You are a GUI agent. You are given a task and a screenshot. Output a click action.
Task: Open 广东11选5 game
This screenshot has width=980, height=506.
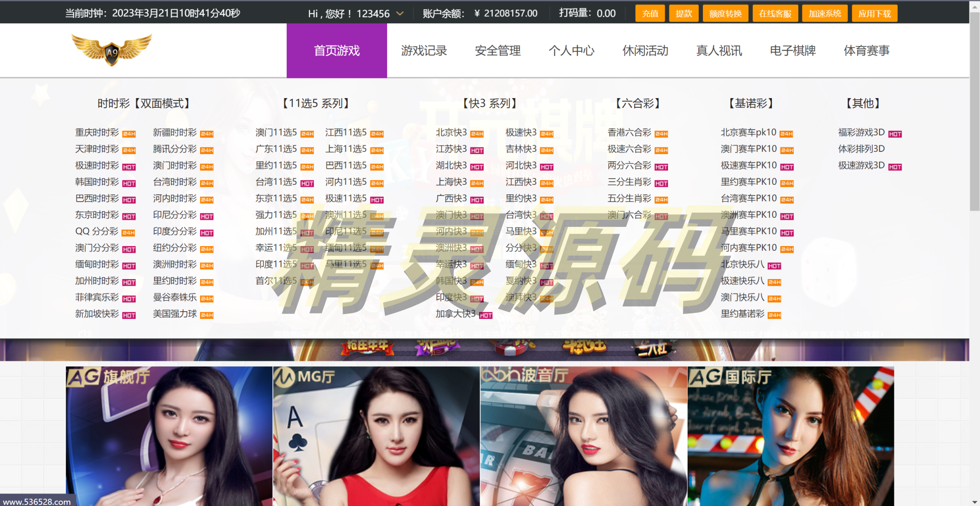pos(276,149)
